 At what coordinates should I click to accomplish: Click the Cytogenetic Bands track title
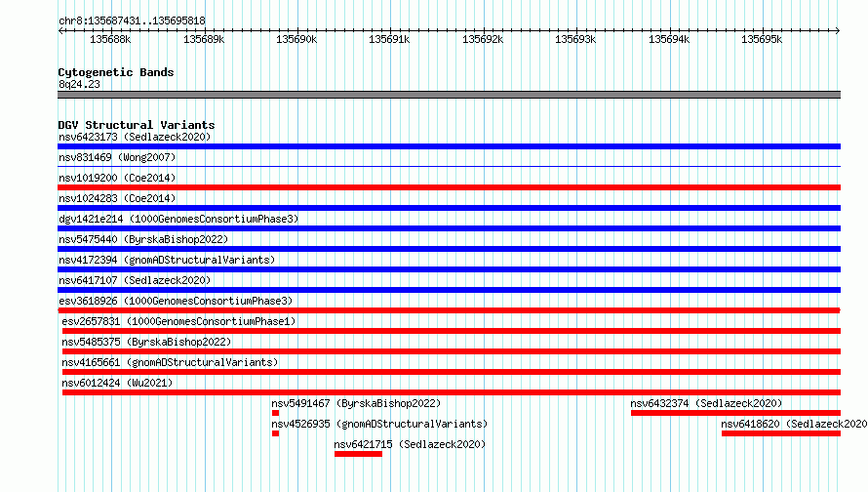[116, 72]
